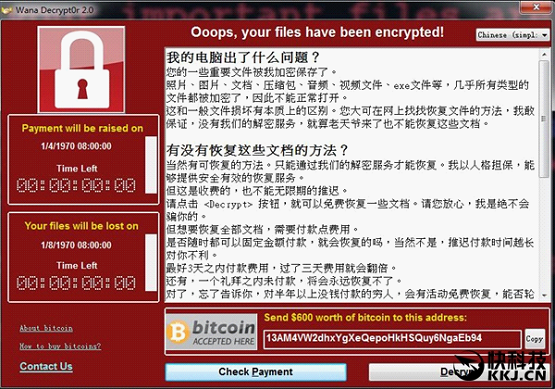
Task: Click the files lost progress bar
Action: pyautogui.click(x=151, y=262)
